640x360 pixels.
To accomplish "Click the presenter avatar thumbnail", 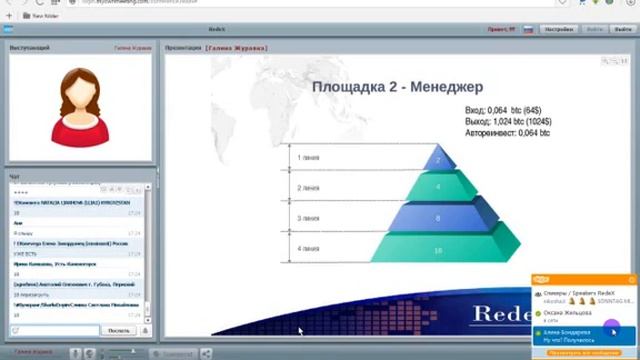I will (x=80, y=107).
